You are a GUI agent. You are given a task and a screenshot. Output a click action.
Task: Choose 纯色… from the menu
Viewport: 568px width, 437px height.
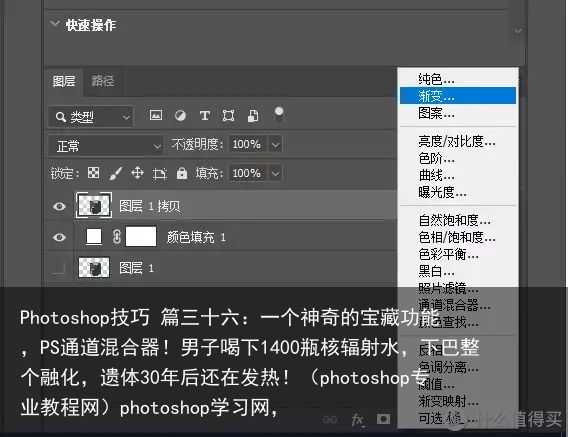click(458, 79)
